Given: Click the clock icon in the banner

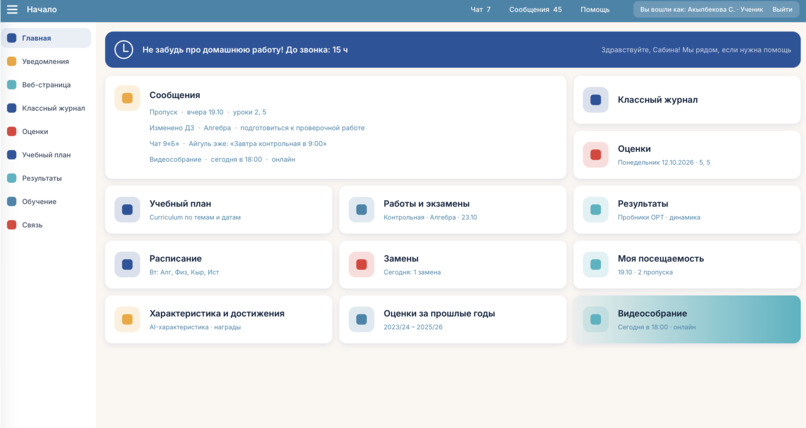Looking at the screenshot, I should [x=123, y=50].
